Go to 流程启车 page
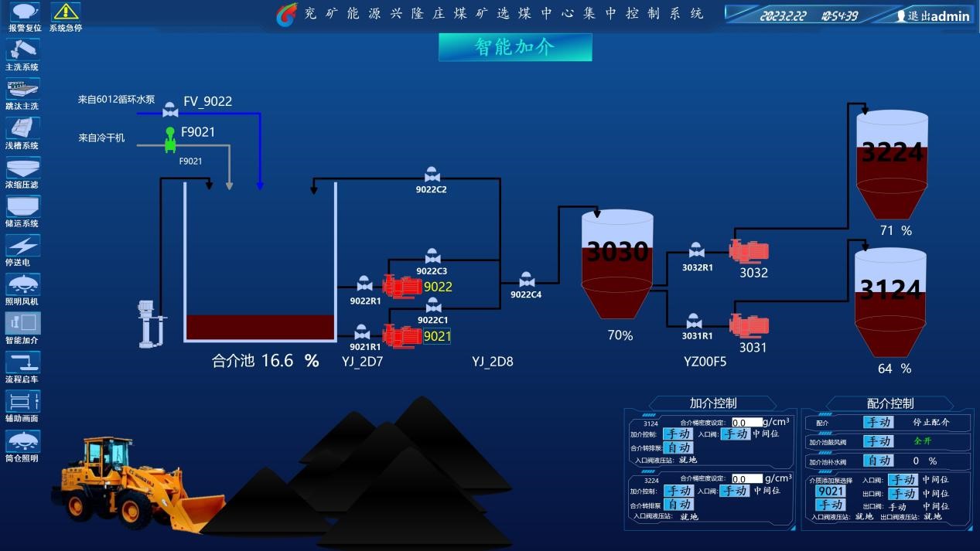This screenshot has height=551, width=980. click(x=22, y=362)
